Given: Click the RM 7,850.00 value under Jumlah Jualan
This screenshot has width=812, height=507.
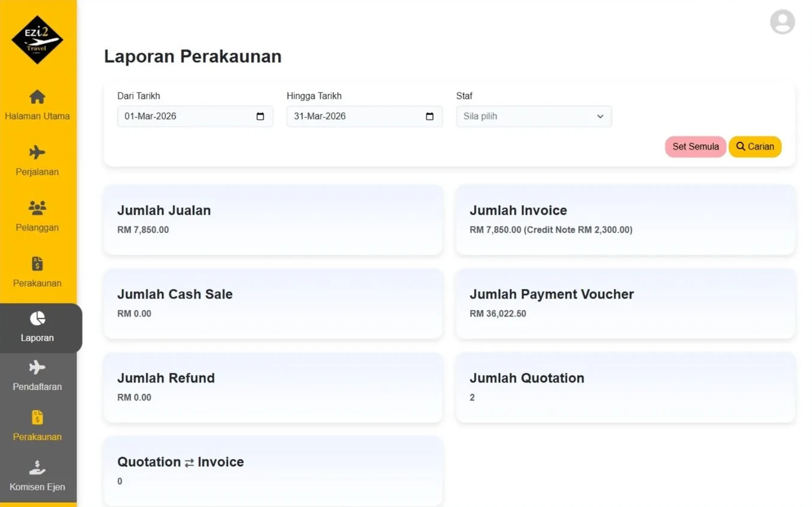Looking at the screenshot, I should (143, 230).
